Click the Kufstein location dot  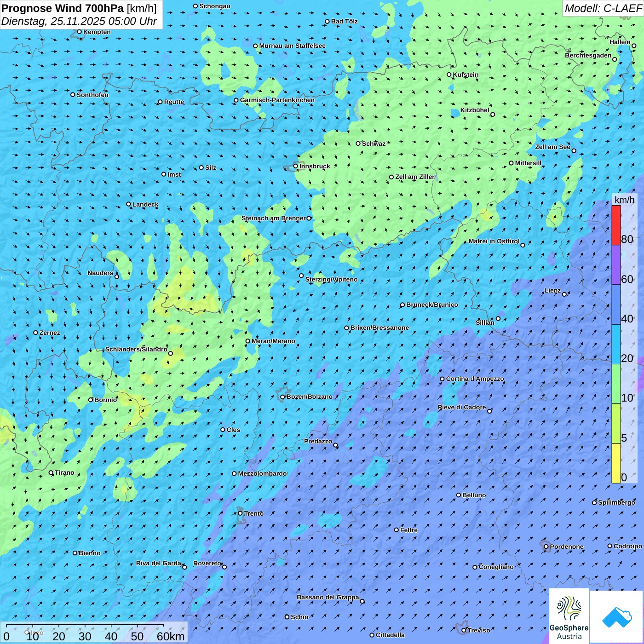click(x=449, y=75)
